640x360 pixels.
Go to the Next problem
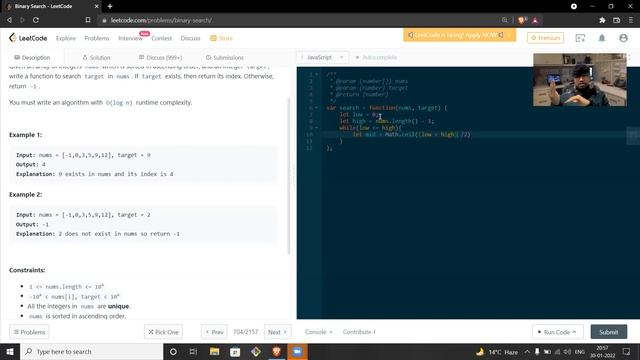(278, 332)
